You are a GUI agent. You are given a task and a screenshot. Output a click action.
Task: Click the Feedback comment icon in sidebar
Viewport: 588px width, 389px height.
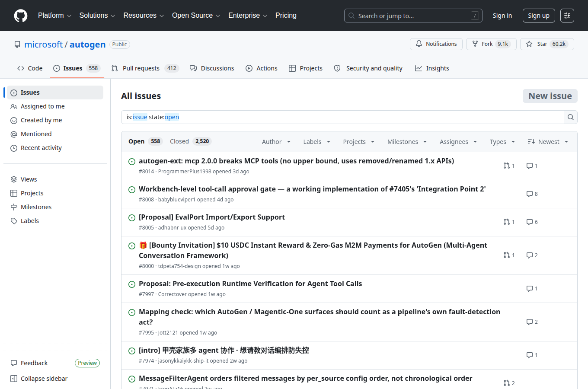[14, 363]
